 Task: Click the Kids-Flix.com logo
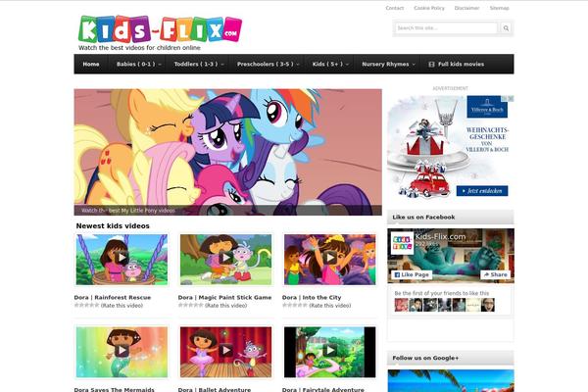(x=160, y=28)
